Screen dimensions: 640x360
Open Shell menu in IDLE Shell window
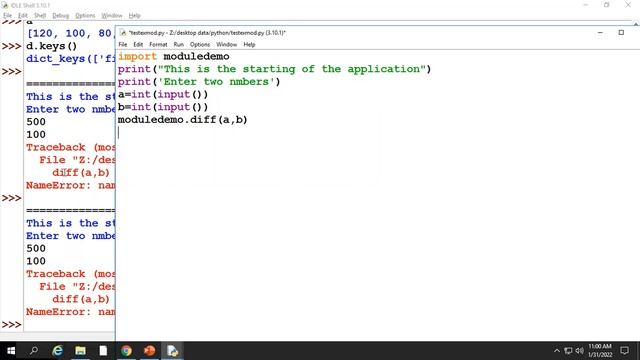click(40, 16)
